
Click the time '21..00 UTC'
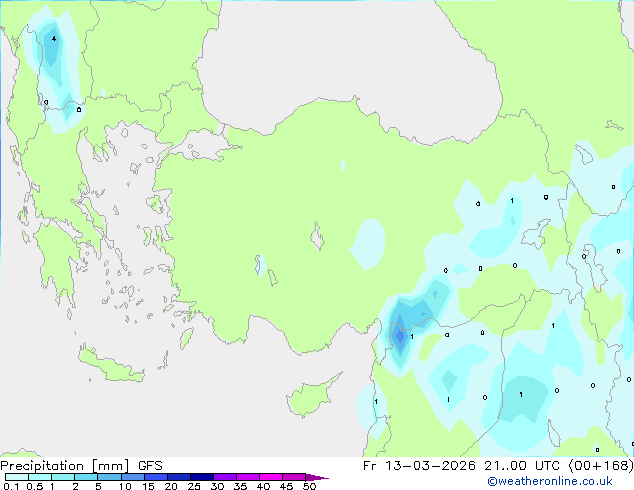click(522, 466)
